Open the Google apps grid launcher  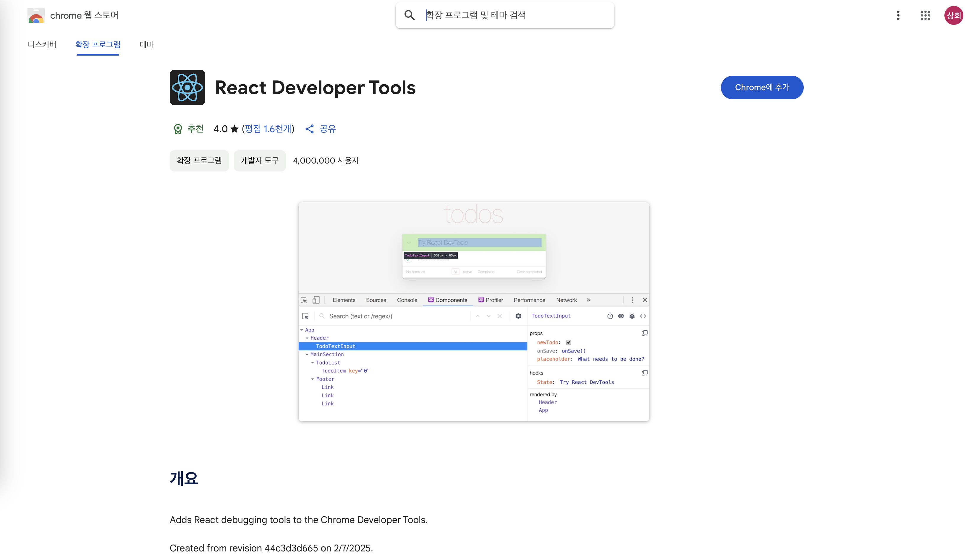pos(926,15)
